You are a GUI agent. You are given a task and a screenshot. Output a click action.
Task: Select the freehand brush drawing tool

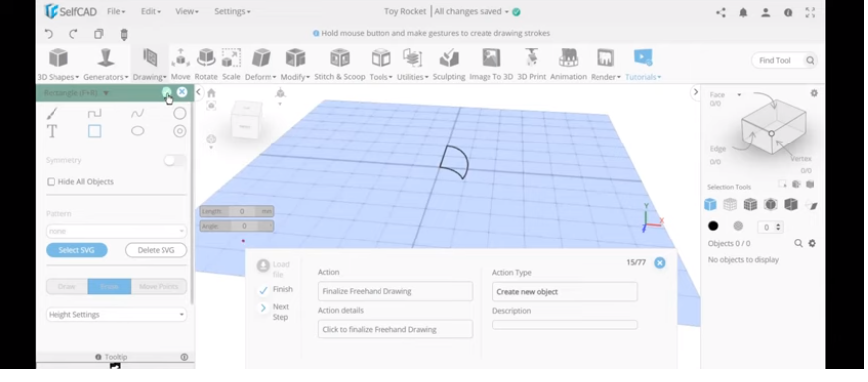52,114
